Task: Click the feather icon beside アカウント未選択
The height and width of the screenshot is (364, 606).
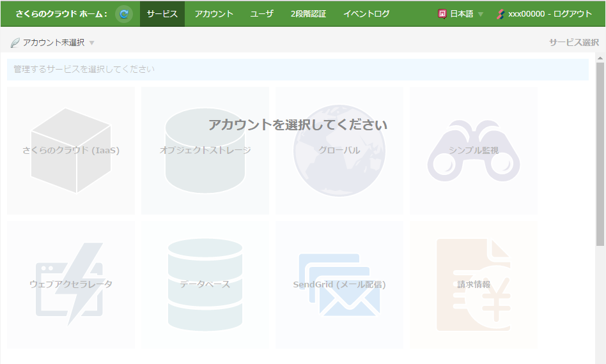Action: (x=15, y=42)
